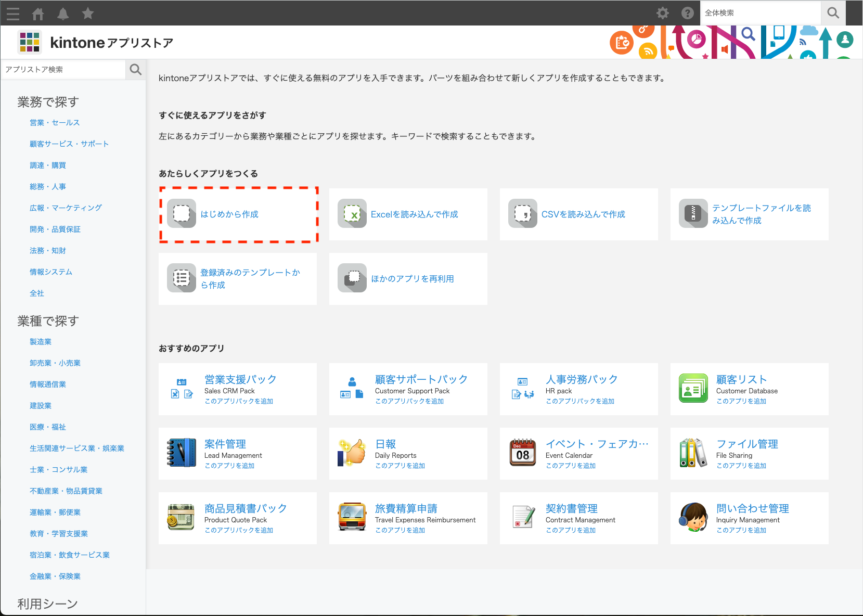
Task: Click the Daily Reports thumbs-up icon
Action: [352, 453]
